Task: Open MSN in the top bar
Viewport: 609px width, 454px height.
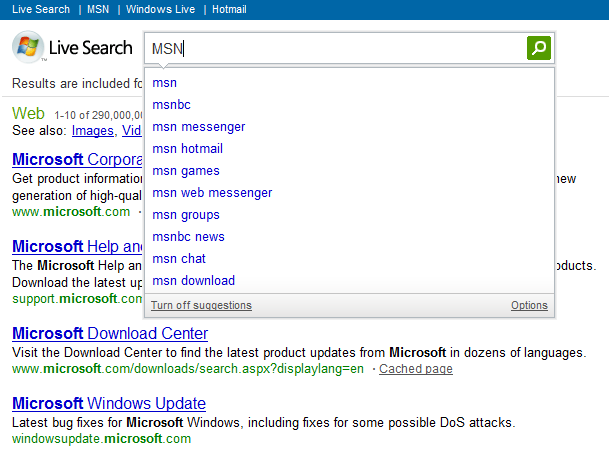Action: point(98,9)
